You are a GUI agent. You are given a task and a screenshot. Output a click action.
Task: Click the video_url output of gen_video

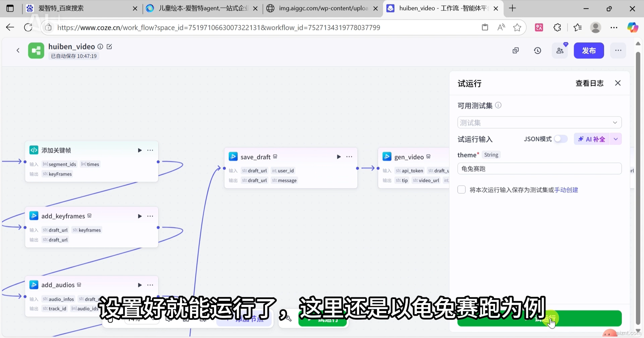pos(426,180)
